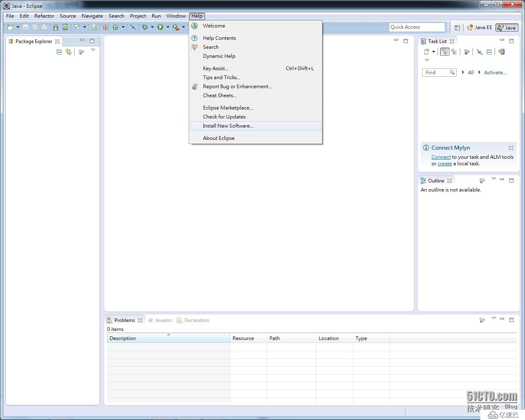Click the Print toolbar icon
This screenshot has height=420, width=525.
coord(44,27)
